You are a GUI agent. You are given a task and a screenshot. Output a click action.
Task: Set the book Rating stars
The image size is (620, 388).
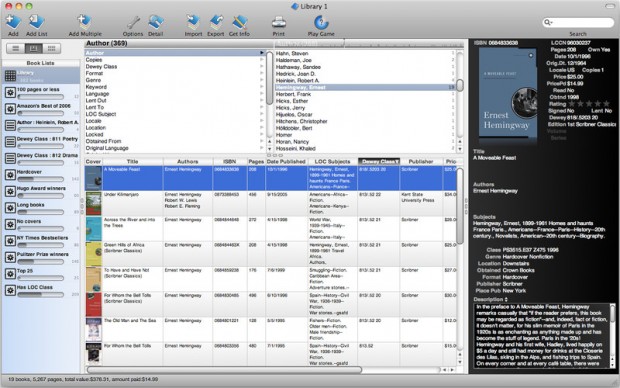(x=589, y=104)
